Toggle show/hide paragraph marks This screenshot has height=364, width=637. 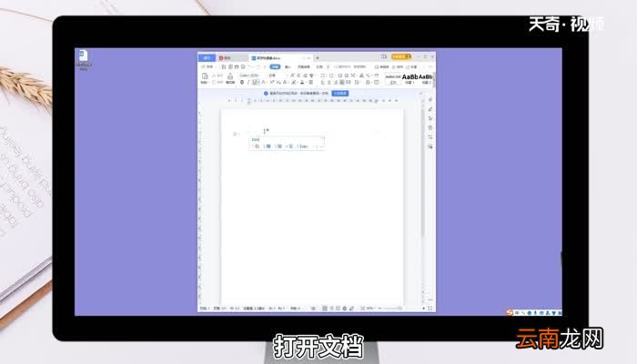(369, 76)
